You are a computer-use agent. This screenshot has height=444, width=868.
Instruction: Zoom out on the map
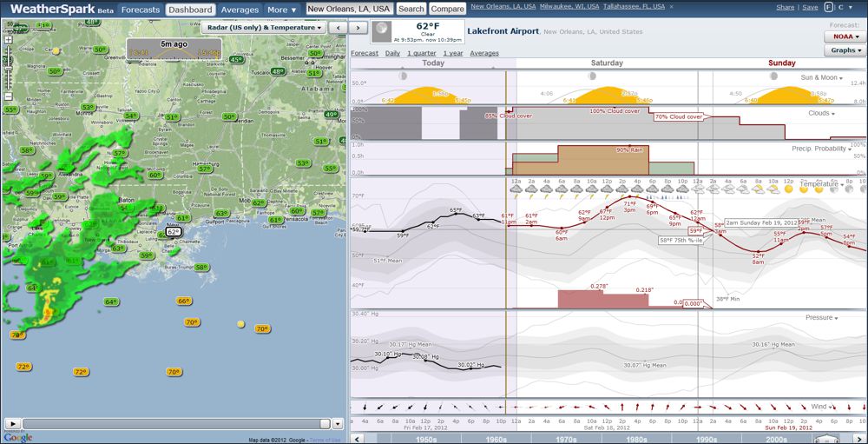9,96
